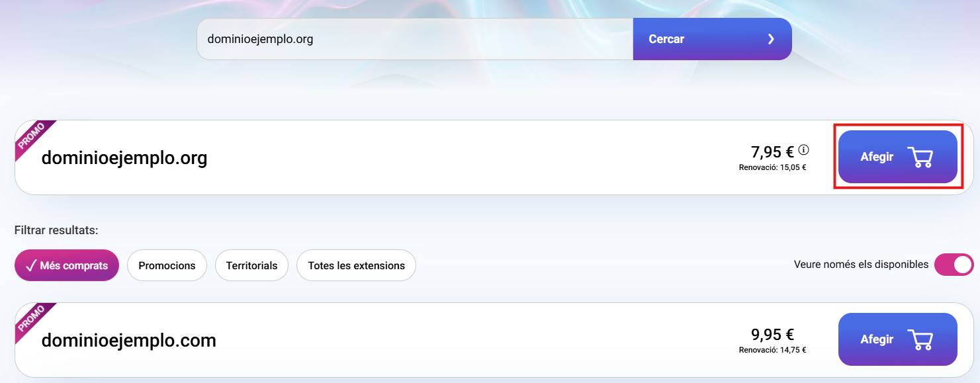Click the arrow chevron in the Cercar button
This screenshot has width=980, height=383.
tap(771, 39)
